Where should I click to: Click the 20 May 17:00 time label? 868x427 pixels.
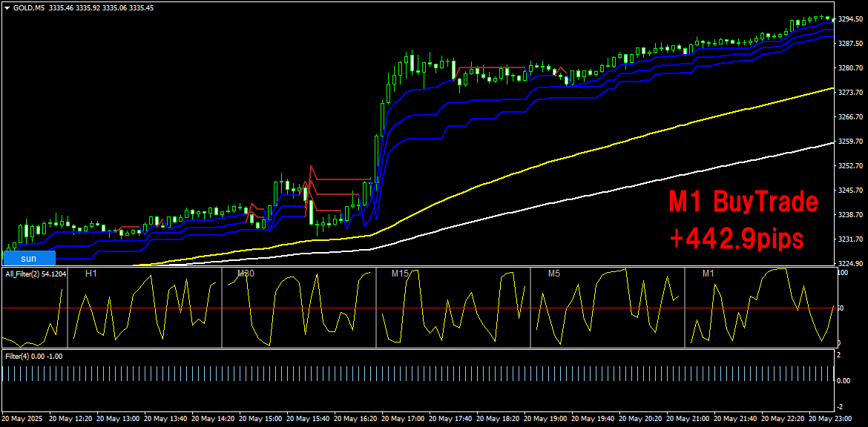[402, 419]
